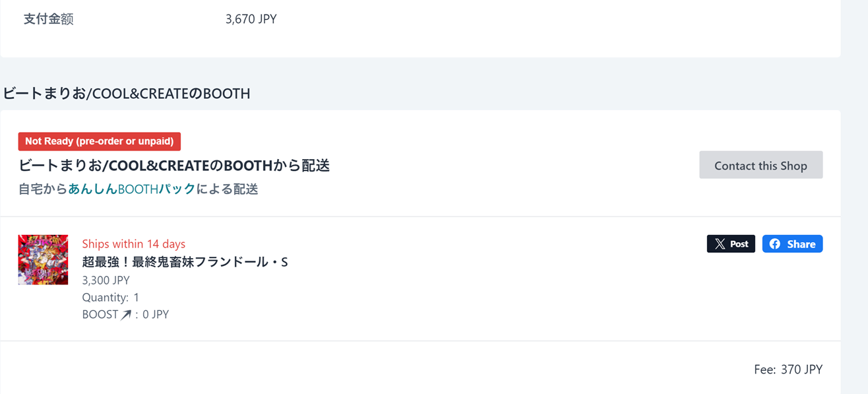
Task: Click the Post label on the X button
Action: (x=739, y=244)
